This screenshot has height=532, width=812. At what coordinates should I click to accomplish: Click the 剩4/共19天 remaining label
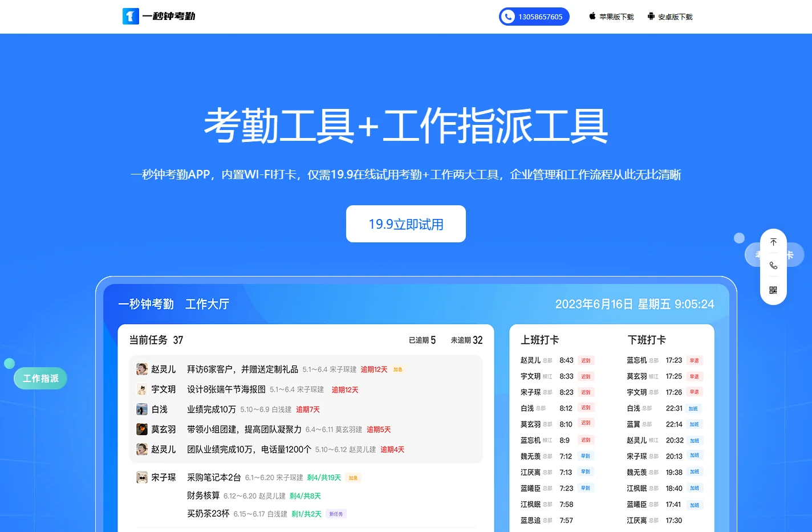click(324, 478)
